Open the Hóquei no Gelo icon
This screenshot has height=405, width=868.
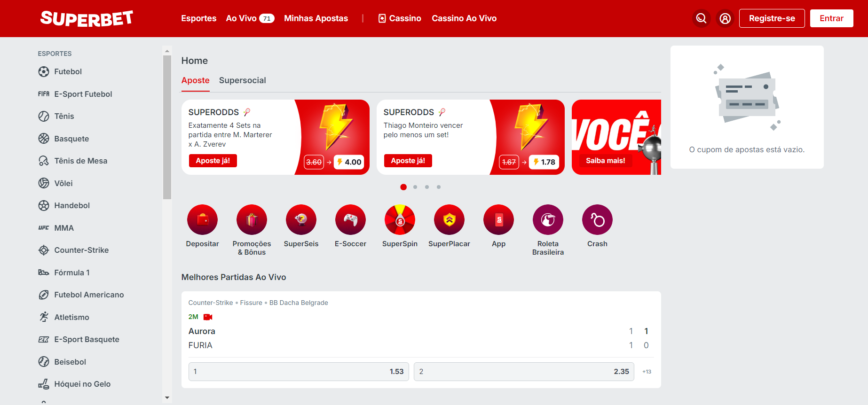pos(44,384)
